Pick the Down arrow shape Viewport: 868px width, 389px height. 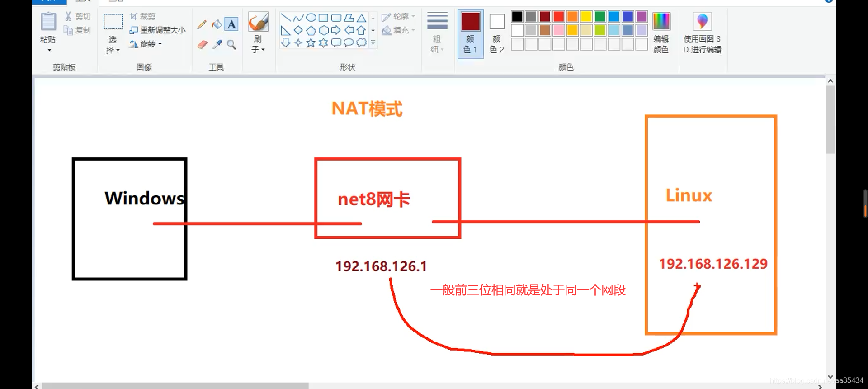coord(286,43)
